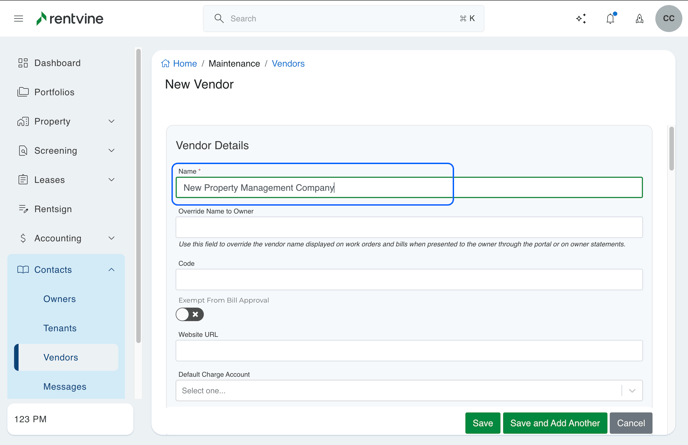Select Owners under Contacts
The width and height of the screenshot is (688, 445).
click(x=59, y=299)
